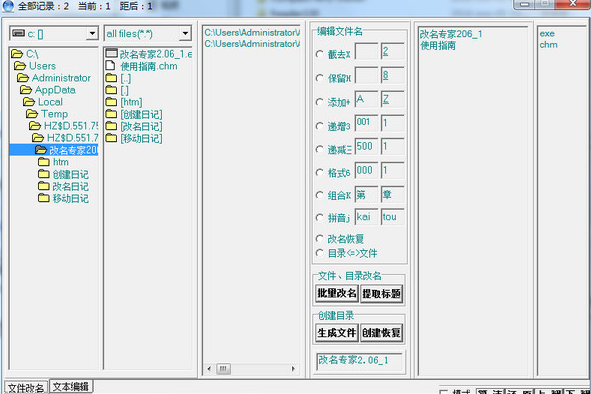Click the path list scrollbar left arrow
Viewport: 591px width, 394px height.
[209, 369]
